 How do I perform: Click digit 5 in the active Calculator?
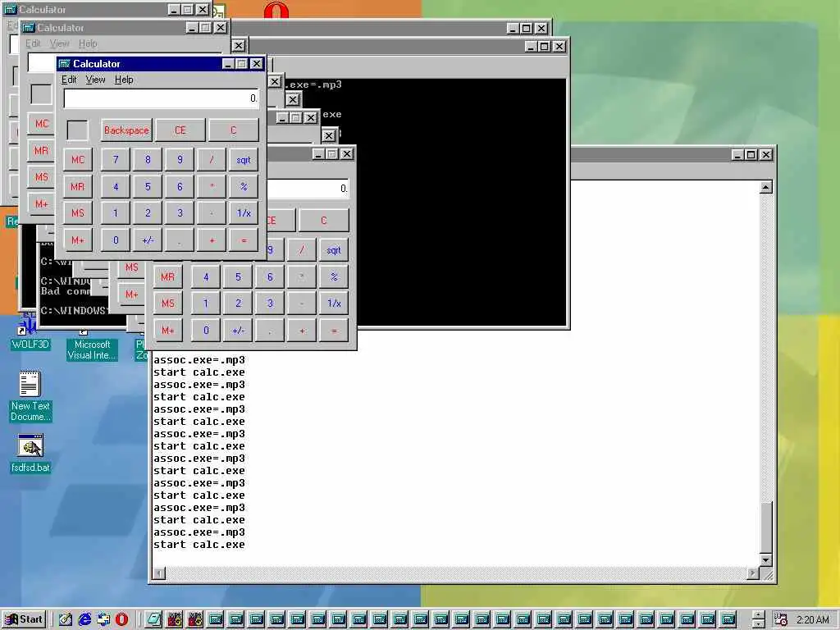pyautogui.click(x=148, y=186)
